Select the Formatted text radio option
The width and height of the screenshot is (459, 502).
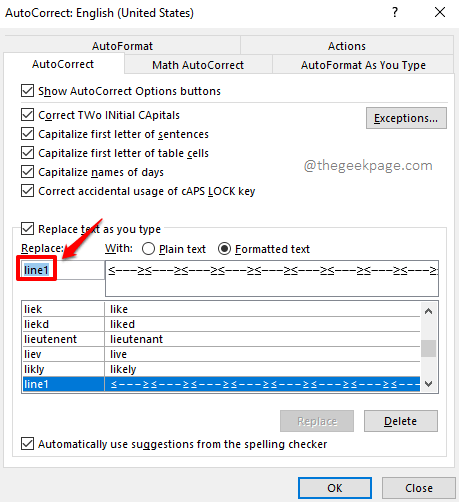coord(224,249)
